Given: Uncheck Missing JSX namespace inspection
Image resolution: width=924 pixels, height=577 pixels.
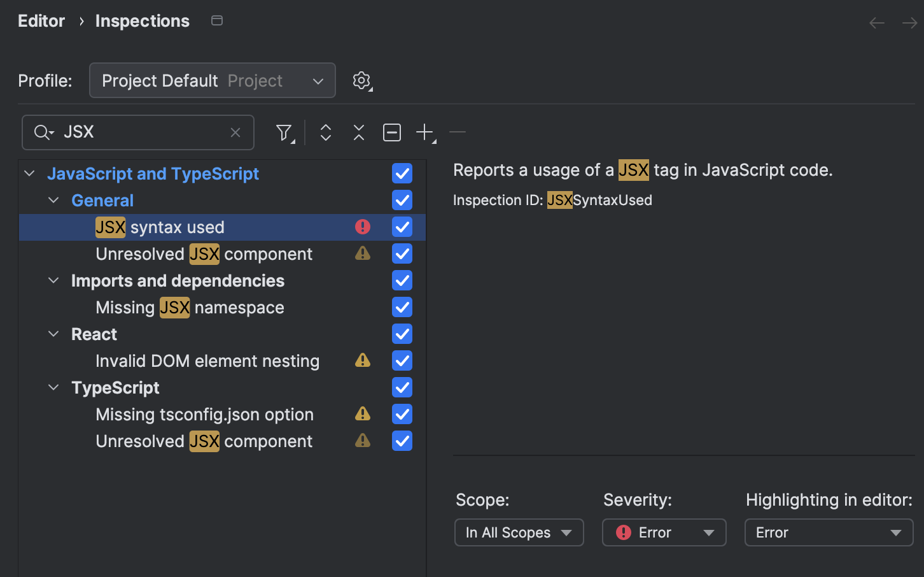Looking at the screenshot, I should pyautogui.click(x=402, y=307).
